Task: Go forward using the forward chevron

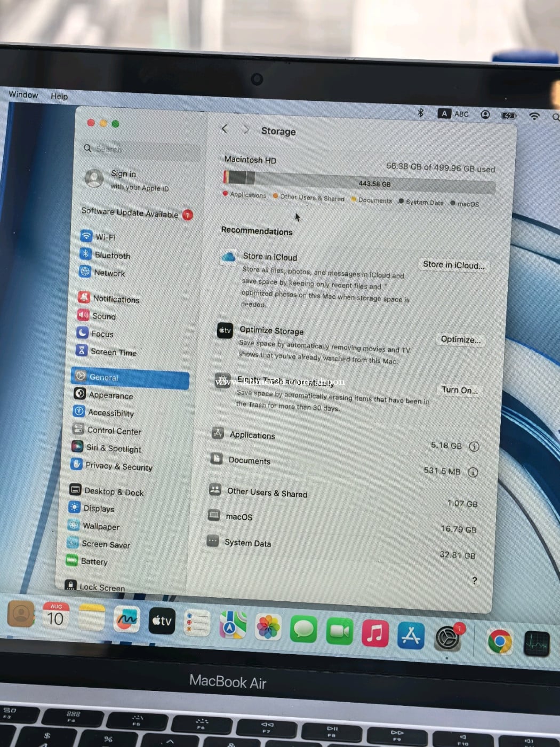Action: coord(246,130)
